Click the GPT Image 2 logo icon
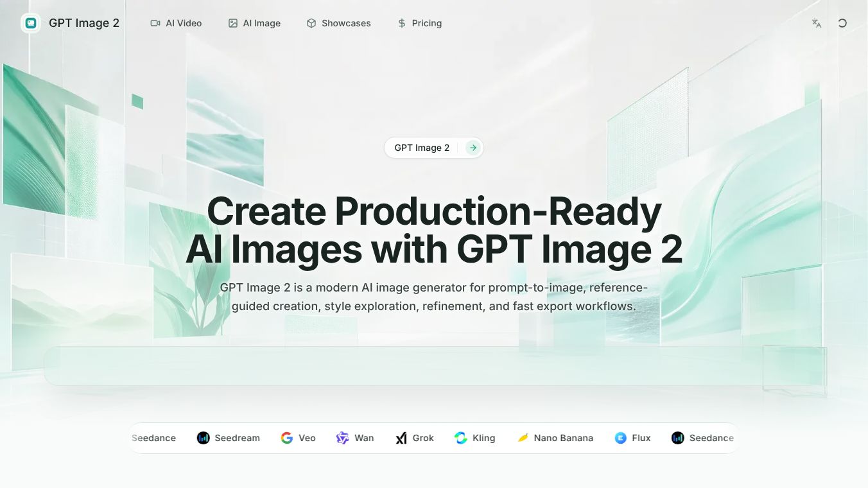 (x=31, y=22)
